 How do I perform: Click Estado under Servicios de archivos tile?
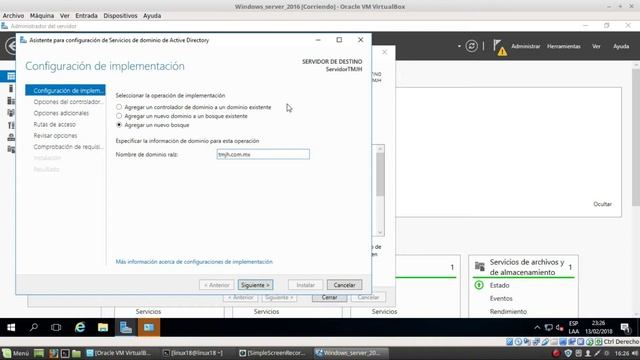pyautogui.click(x=500, y=285)
